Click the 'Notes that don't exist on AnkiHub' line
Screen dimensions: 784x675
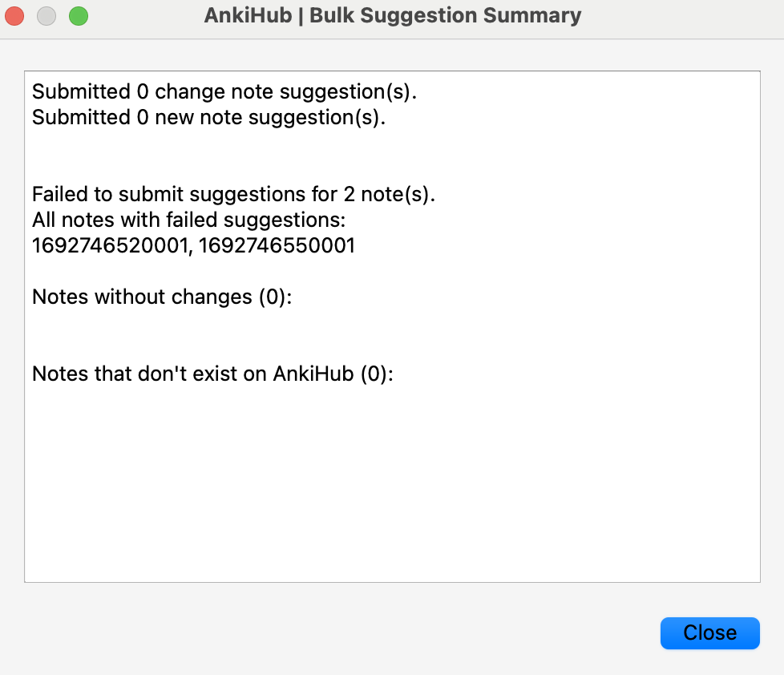pyautogui.click(x=213, y=374)
